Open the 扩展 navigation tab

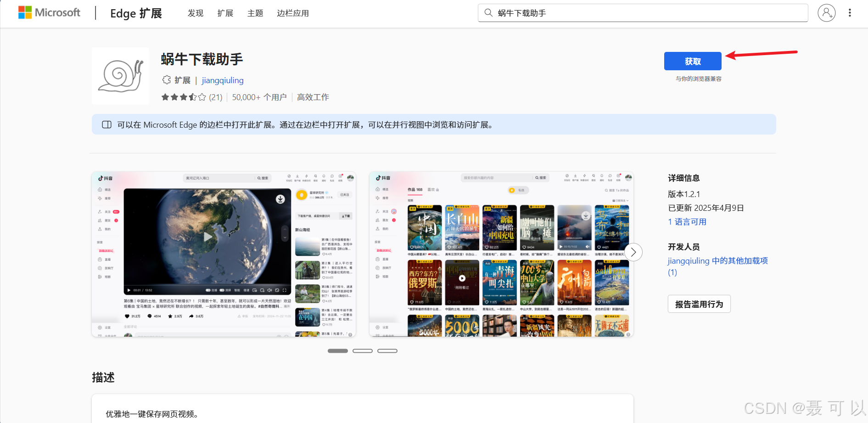[225, 13]
